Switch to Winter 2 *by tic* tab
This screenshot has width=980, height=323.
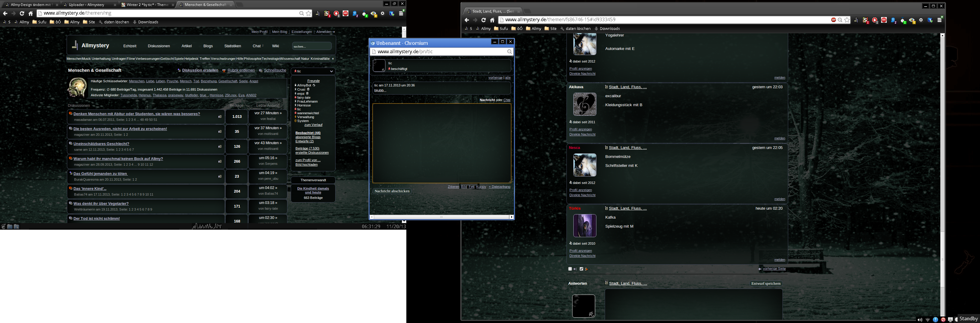148,4
